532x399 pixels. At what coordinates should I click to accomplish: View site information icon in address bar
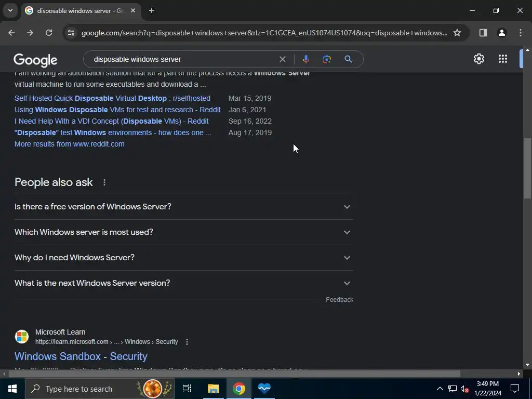click(x=71, y=33)
